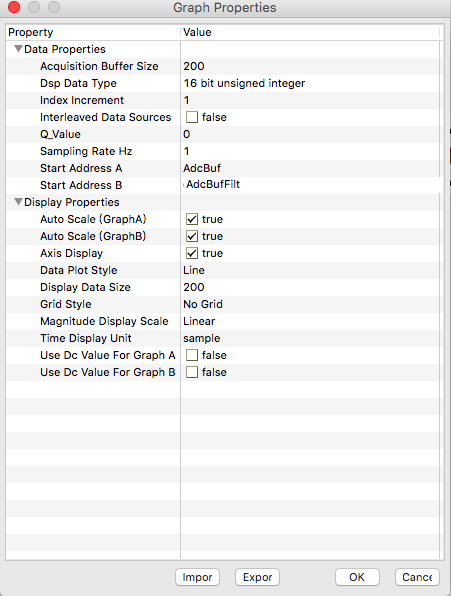Select the Auto Scale (GraphB) label
451x596 pixels.
pyautogui.click(x=93, y=236)
